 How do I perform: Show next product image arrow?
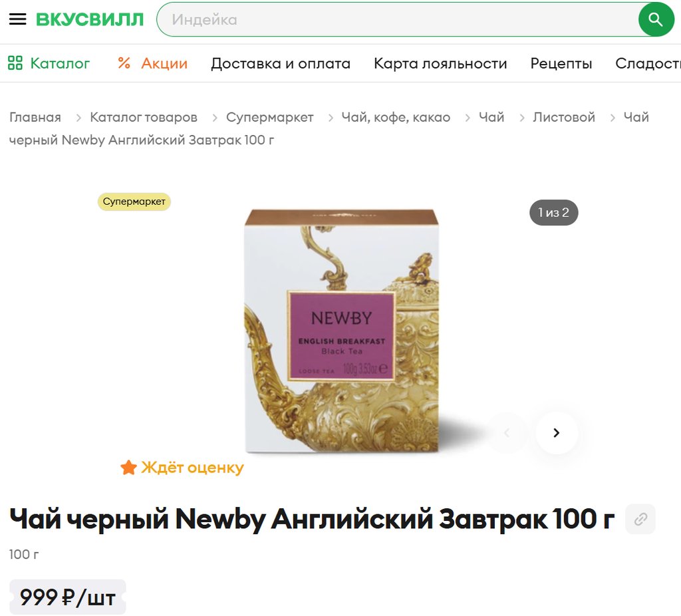pyautogui.click(x=557, y=432)
